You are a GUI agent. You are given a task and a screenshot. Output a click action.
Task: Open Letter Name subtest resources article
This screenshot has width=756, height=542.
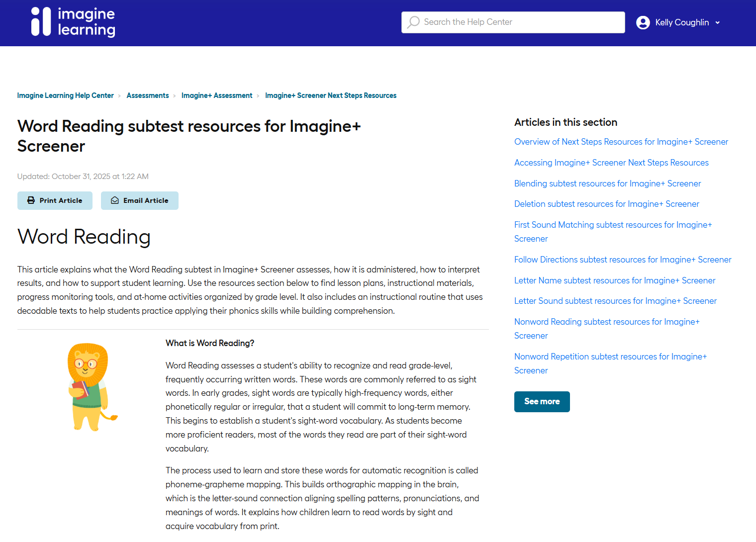(x=615, y=280)
